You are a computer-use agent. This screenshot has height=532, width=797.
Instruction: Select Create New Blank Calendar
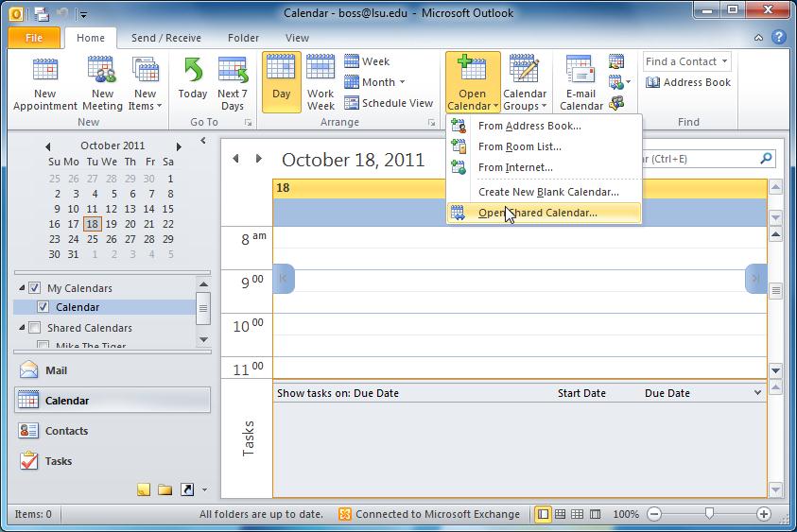(544, 192)
